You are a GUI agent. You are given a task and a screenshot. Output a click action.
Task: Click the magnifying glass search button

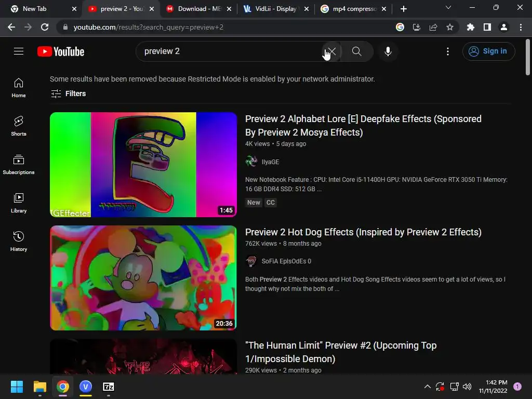pos(356,51)
